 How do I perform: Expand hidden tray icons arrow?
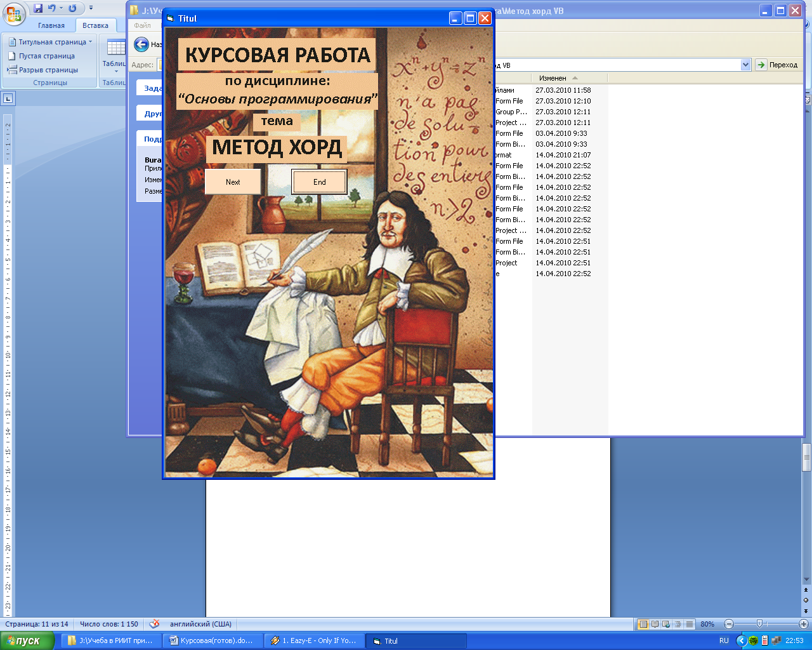(x=741, y=640)
